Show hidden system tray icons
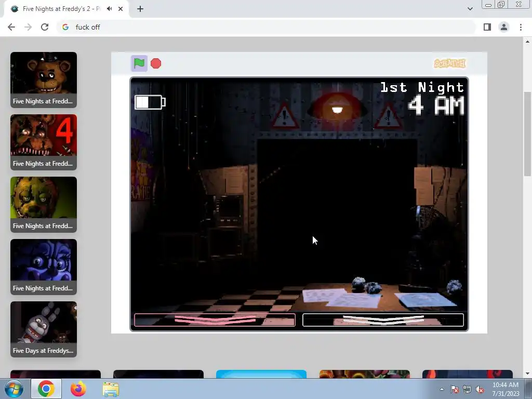 point(442,389)
